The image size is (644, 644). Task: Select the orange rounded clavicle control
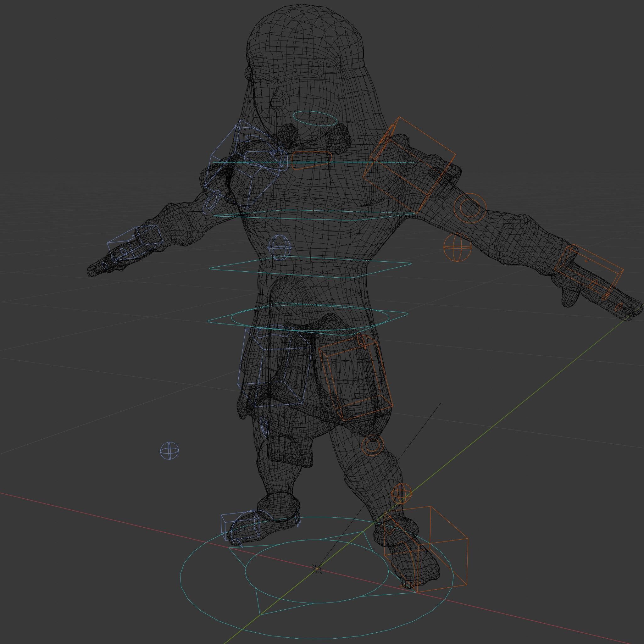[x=312, y=161]
